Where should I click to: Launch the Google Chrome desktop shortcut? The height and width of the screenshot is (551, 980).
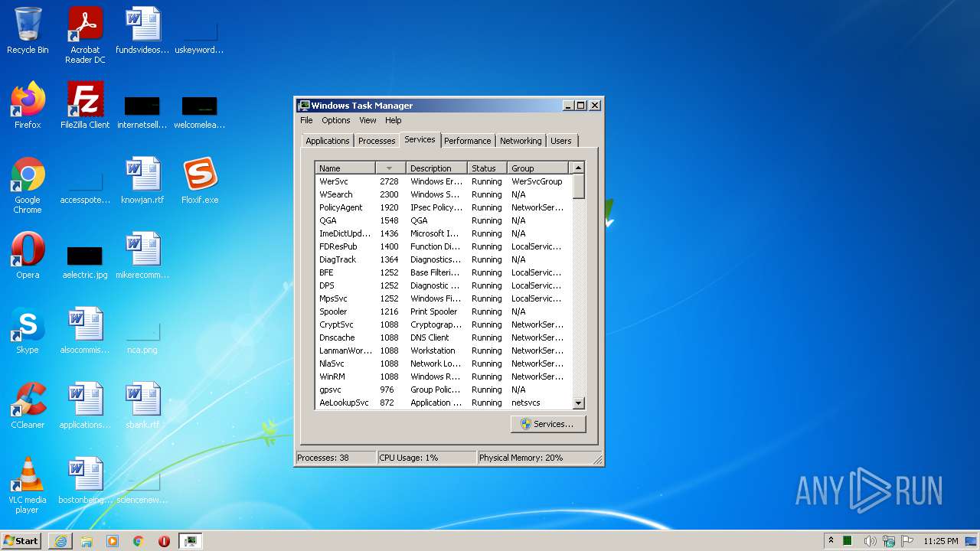pyautogui.click(x=28, y=185)
